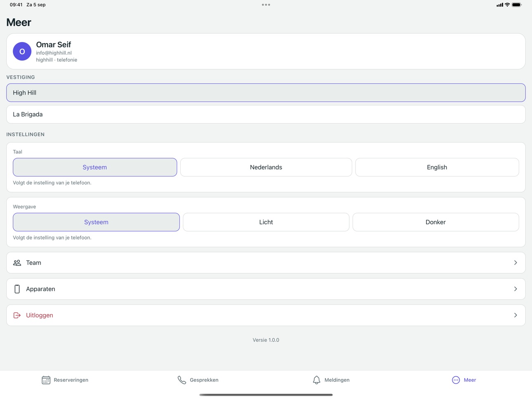
Task: Switch to the Meldingen tab
Action: coord(331,380)
